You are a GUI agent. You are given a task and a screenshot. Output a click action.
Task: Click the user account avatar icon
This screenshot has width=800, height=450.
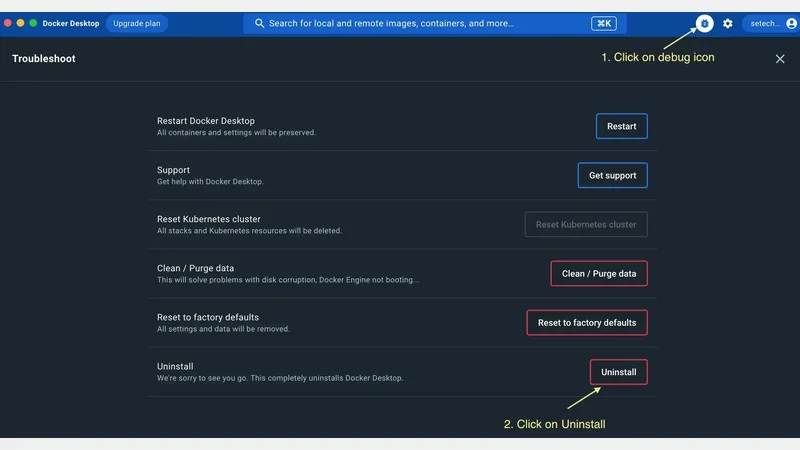791,23
